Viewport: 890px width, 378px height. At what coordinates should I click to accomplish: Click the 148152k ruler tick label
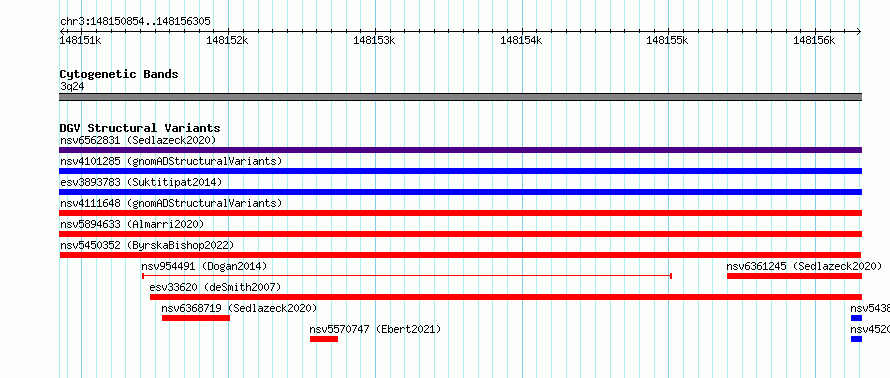(x=227, y=40)
